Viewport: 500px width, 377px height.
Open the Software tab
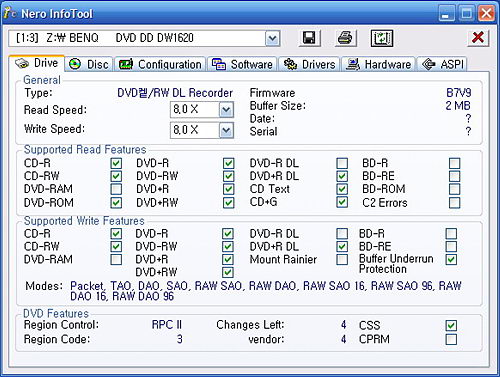(x=242, y=64)
